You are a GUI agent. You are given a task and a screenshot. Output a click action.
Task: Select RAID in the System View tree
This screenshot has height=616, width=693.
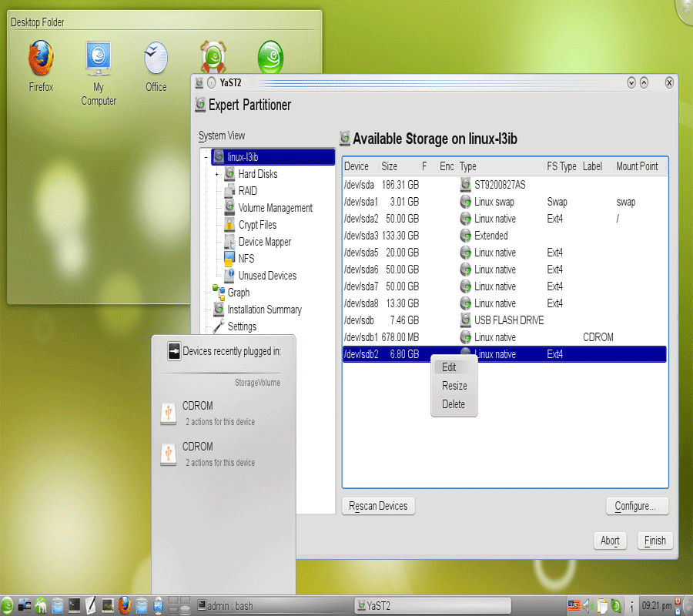click(x=247, y=191)
